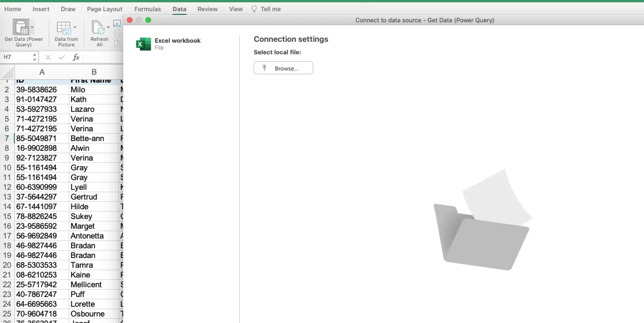644x323 pixels.
Task: Click the confirm checkmark formula icon
Action: coord(62,57)
